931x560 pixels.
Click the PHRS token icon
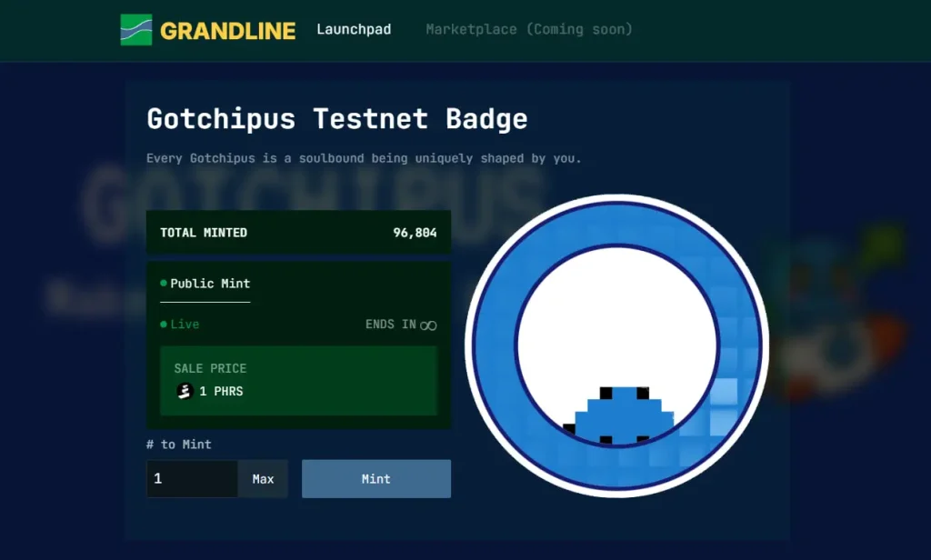pos(185,391)
